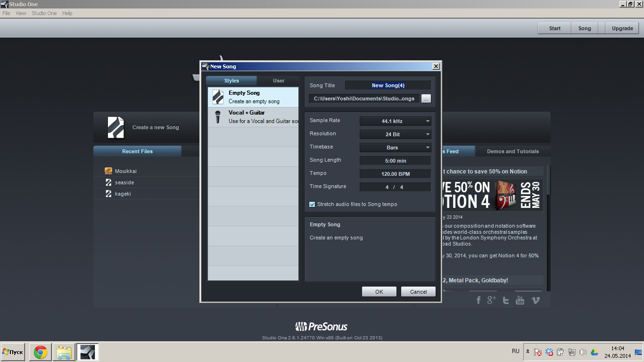The image size is (644, 362).
Task: Click the Tempo 120.00 BPM field
Action: (x=395, y=174)
